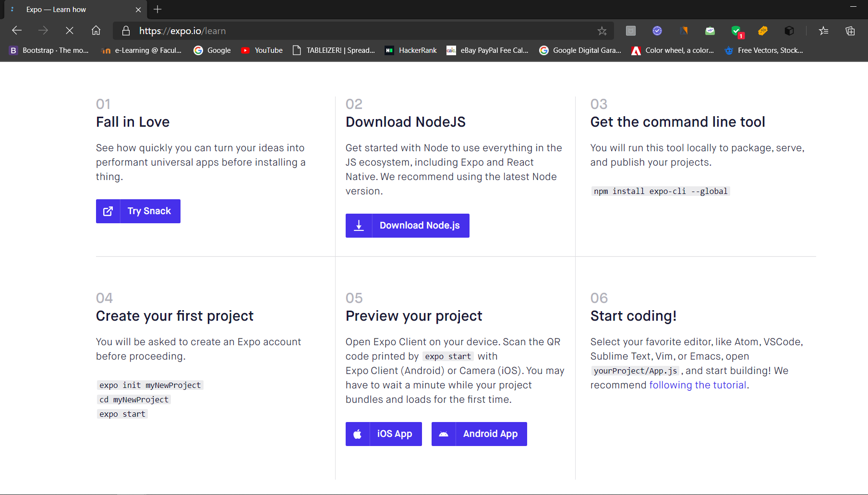Close the Expo — Learn how tab

point(138,10)
